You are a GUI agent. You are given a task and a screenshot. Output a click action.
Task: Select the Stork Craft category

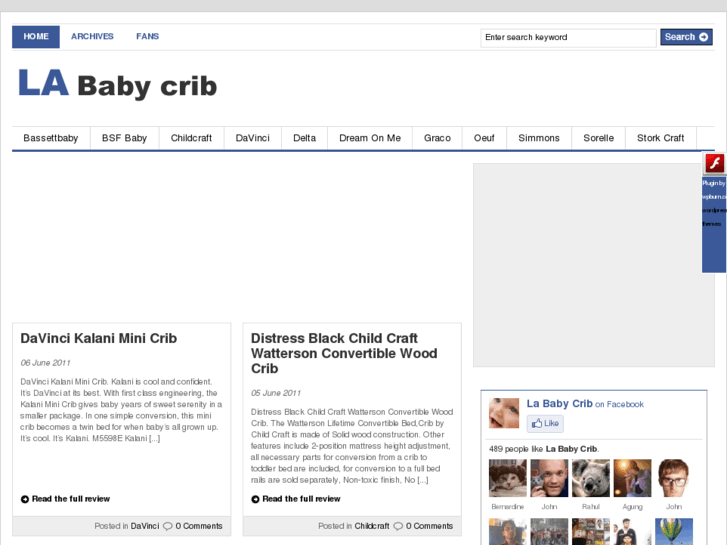[661, 138]
